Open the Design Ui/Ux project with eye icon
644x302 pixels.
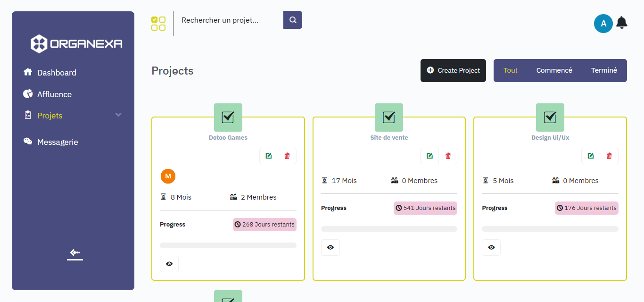click(x=491, y=247)
